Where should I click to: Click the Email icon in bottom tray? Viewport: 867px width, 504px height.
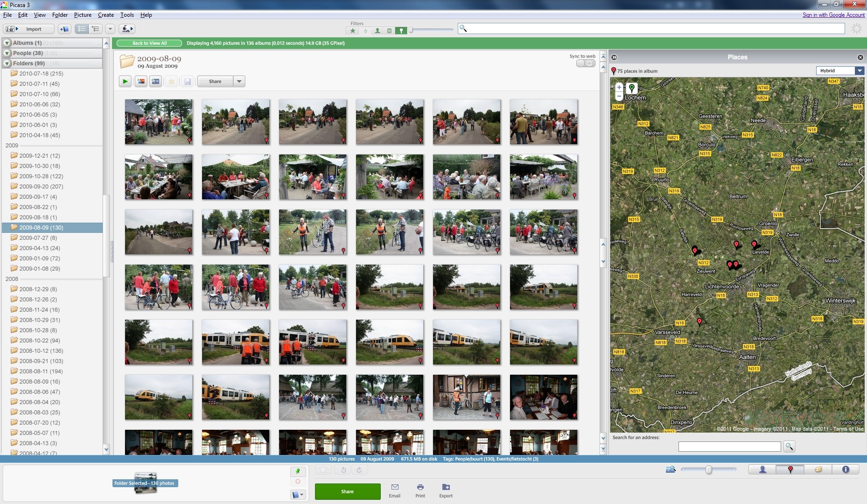(x=394, y=490)
